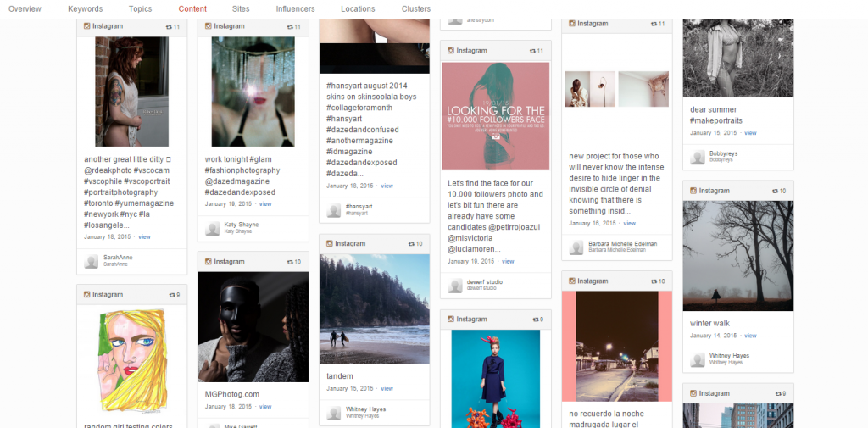Click Bobbyreys profile avatar icon
This screenshot has width=868, height=428.
698,157
